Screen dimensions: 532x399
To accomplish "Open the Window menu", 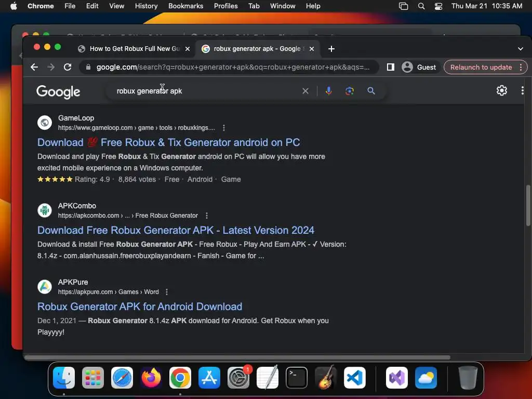I will click(283, 6).
